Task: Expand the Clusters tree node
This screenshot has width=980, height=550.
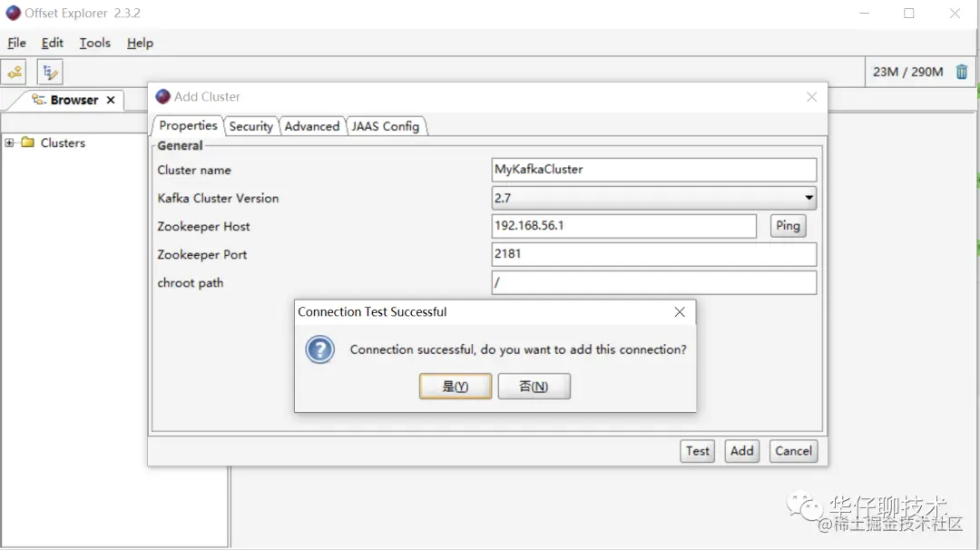Action: 9,142
